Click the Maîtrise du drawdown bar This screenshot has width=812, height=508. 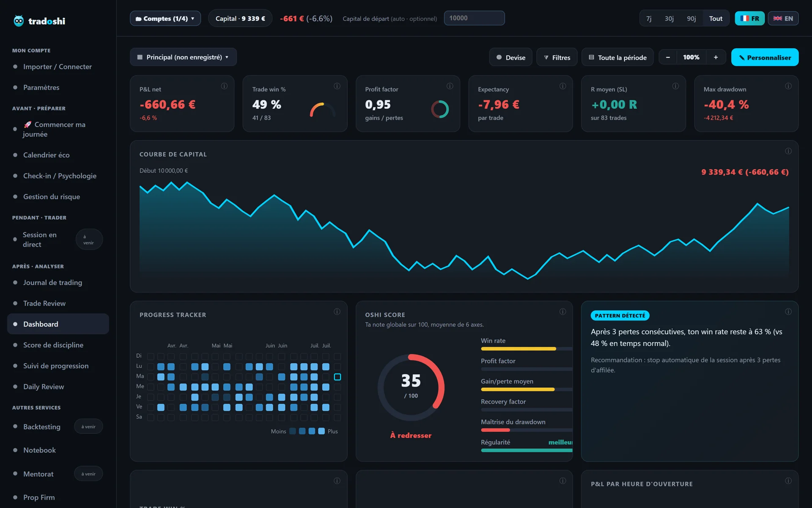tap(527, 430)
